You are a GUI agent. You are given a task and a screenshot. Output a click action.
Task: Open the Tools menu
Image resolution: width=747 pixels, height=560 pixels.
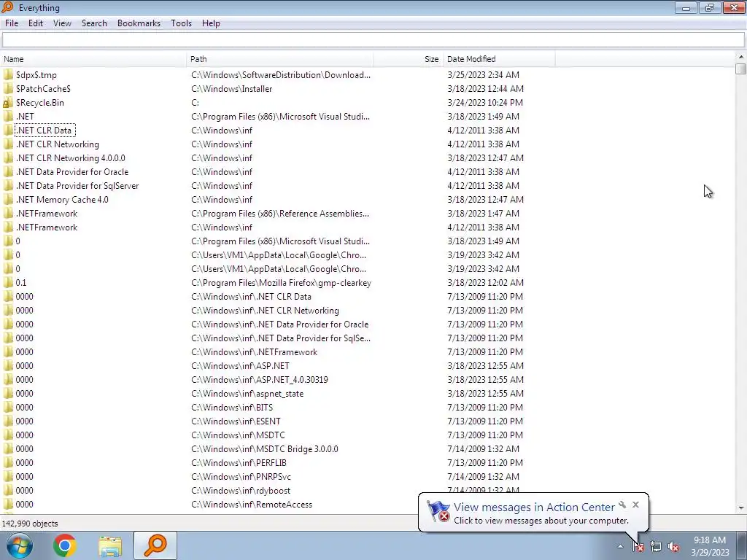(181, 23)
